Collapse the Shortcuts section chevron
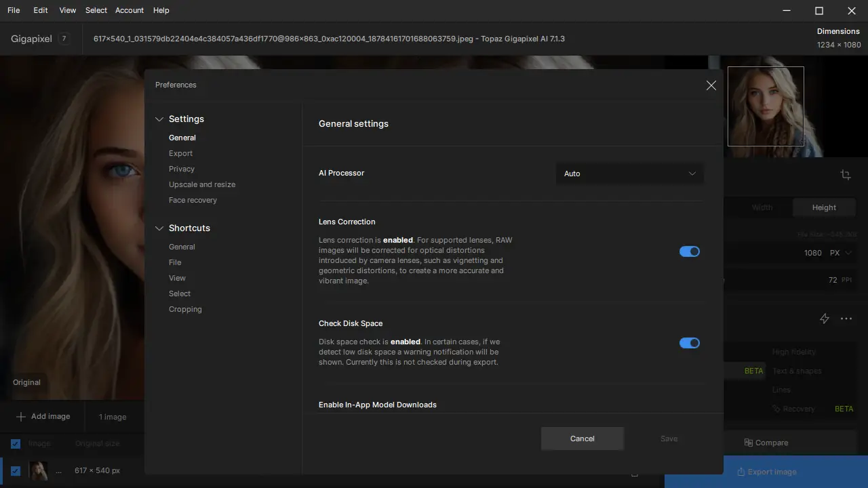The height and width of the screenshot is (488, 868). tap(159, 228)
